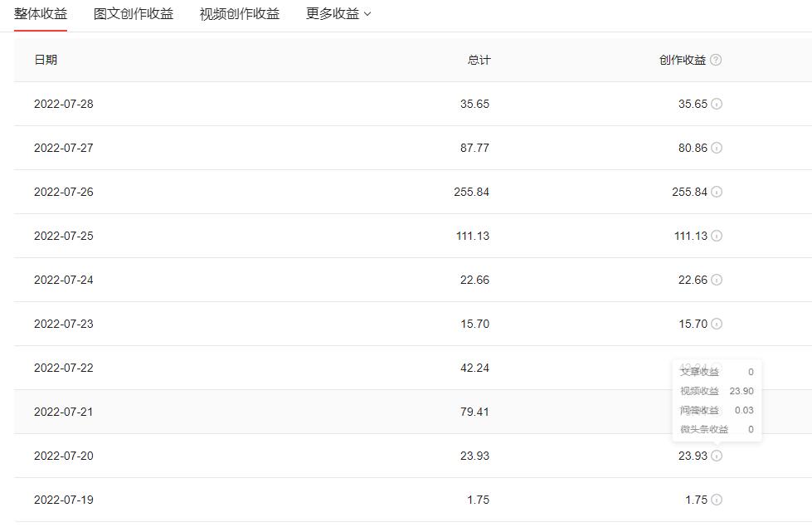Switch to the 视频创作收益 tab

pos(237,13)
